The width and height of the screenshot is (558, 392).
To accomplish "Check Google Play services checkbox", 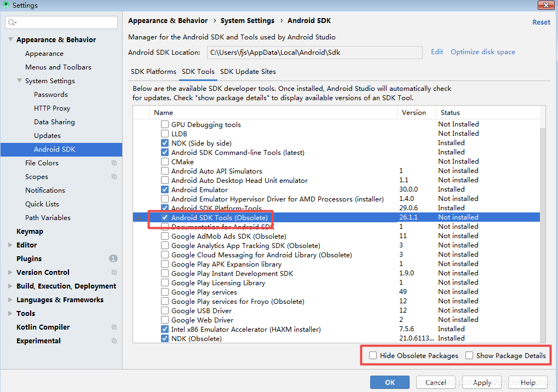I will (x=165, y=292).
